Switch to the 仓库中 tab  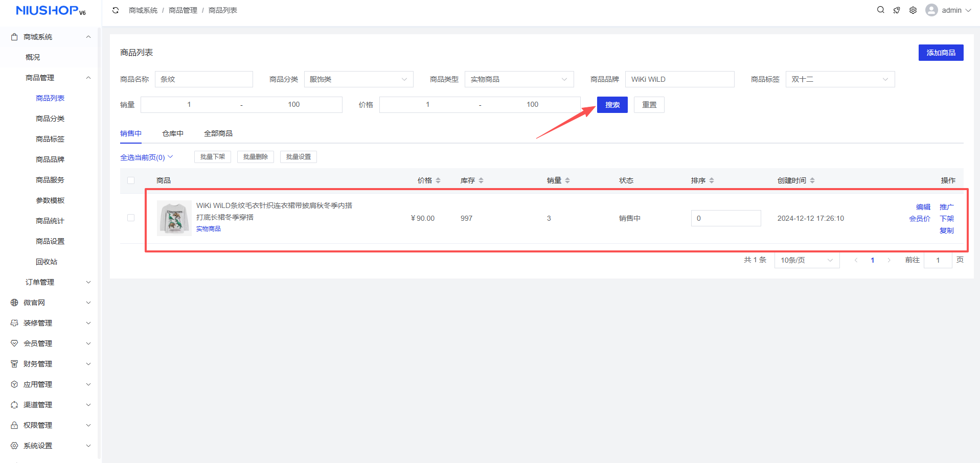point(173,133)
